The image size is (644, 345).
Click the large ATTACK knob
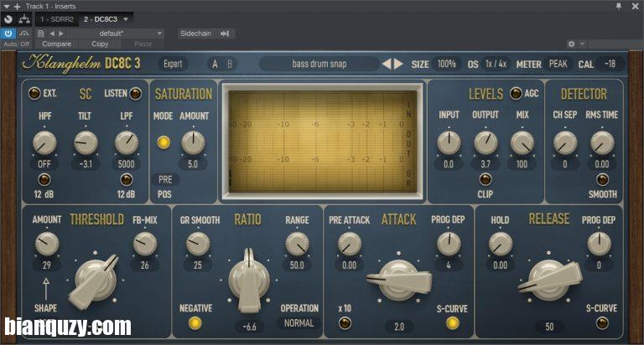point(399,281)
